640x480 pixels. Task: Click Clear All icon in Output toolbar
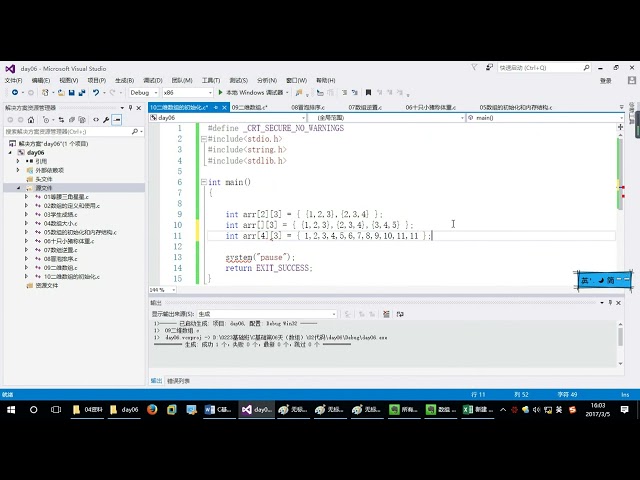386,314
